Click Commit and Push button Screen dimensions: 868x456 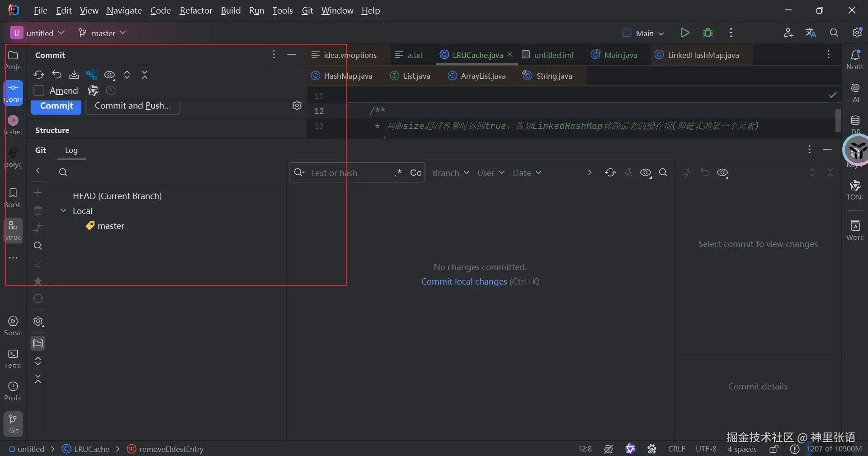pyautogui.click(x=133, y=106)
